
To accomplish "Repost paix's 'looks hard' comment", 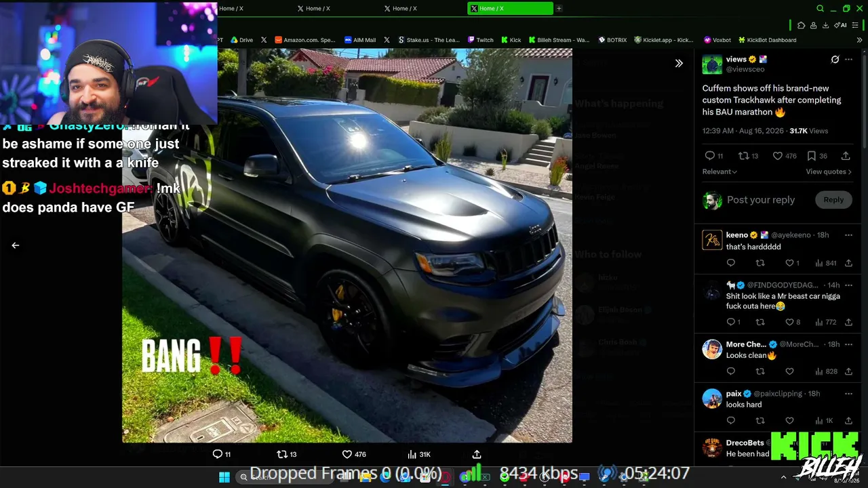I will tap(760, 421).
